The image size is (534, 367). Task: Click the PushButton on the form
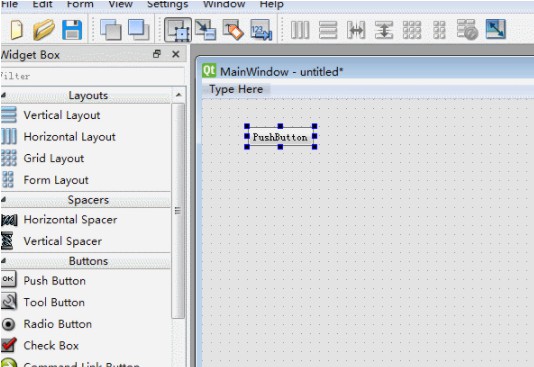coord(281,137)
